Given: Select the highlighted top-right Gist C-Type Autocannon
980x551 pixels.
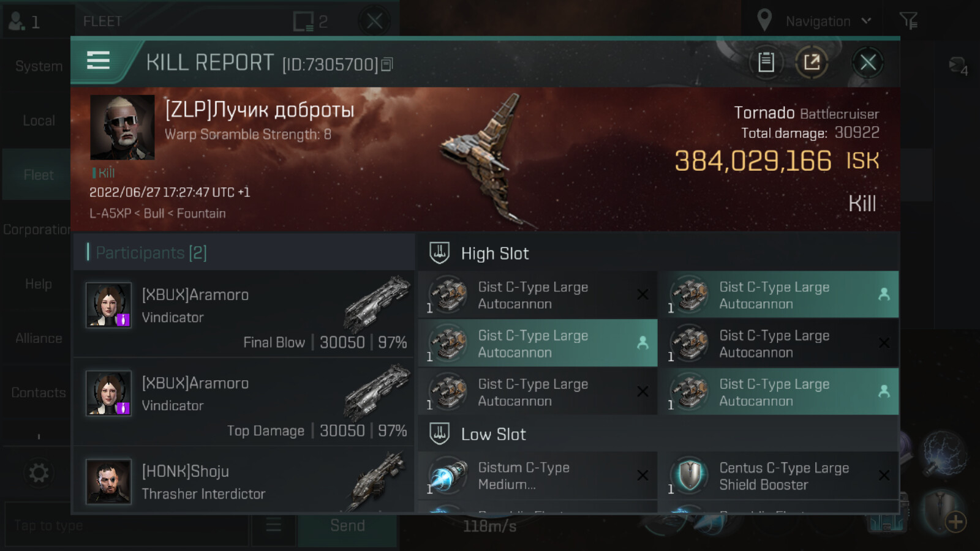Looking at the screenshot, I should click(x=778, y=294).
